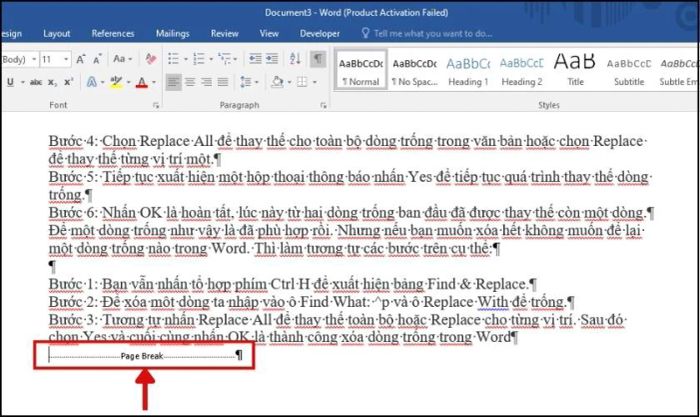The height and width of the screenshot is (417, 700).
Task: Apply borders using the borders icon
Action: click(x=302, y=82)
